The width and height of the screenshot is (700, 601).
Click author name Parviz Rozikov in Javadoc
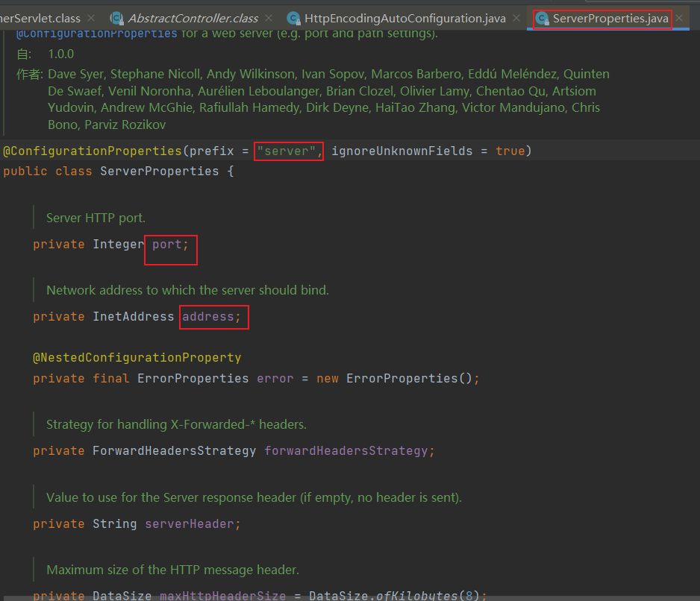(x=125, y=125)
